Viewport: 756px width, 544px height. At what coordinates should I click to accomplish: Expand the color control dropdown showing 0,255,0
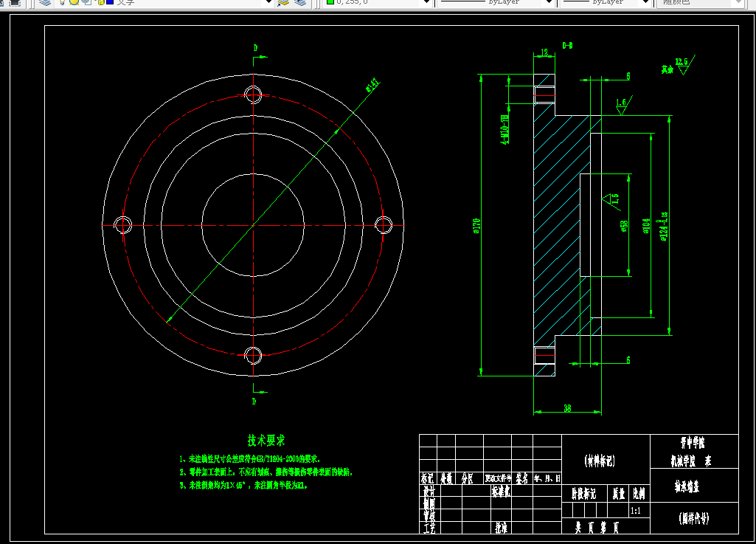427,2
